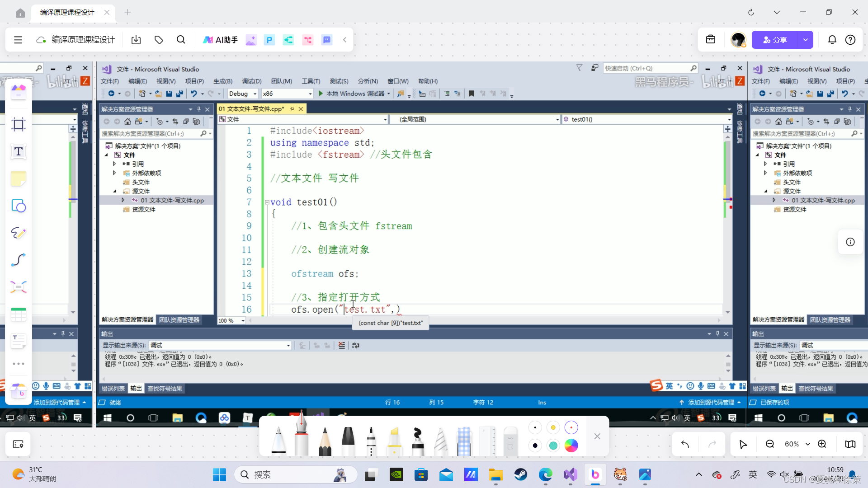Choose the purple outlined stroke size

coord(571,427)
